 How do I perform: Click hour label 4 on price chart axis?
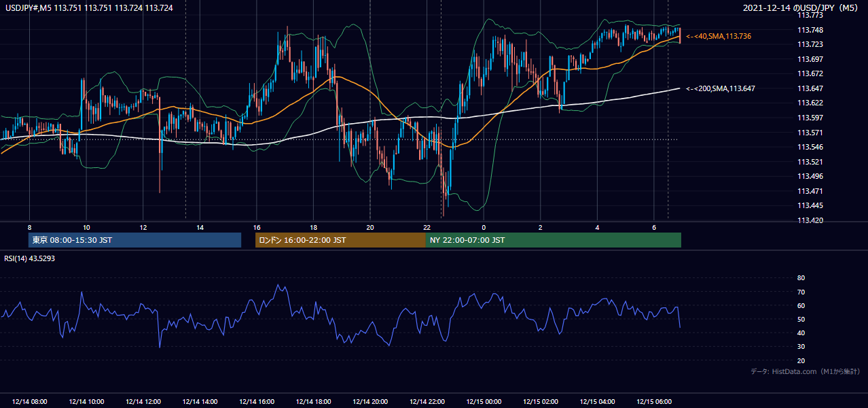[x=597, y=227]
